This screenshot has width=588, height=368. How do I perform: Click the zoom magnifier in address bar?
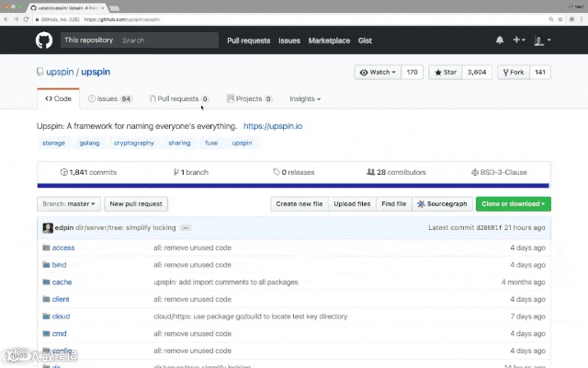pos(551,19)
